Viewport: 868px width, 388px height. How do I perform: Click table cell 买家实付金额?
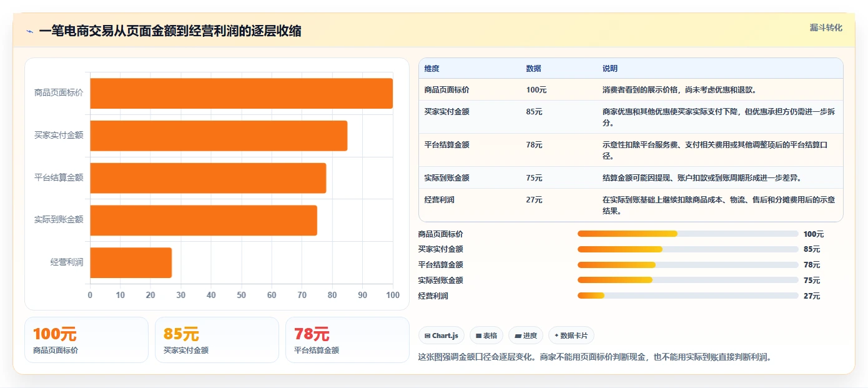[446, 112]
